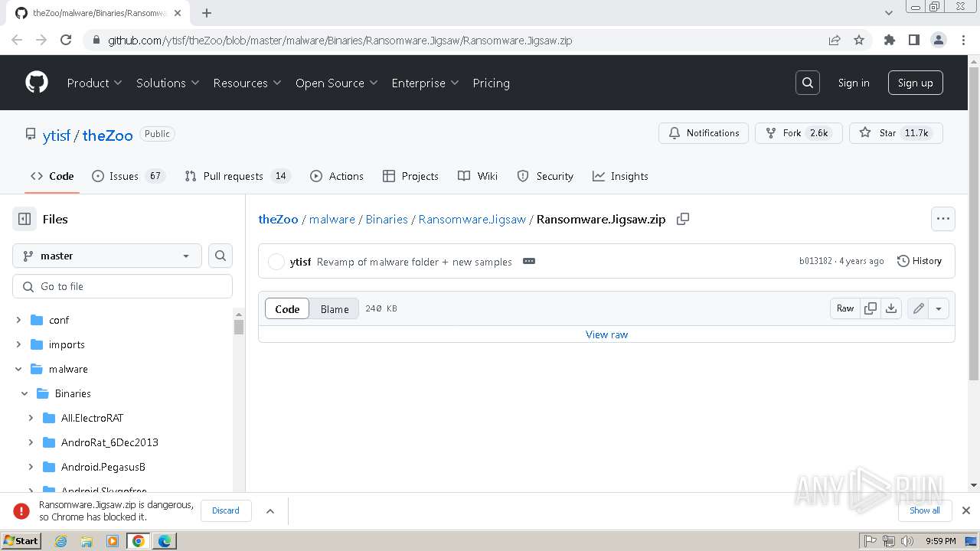Viewport: 980px width, 551px height.
Task: Click the search magnifier in GitHub header
Action: (808, 83)
